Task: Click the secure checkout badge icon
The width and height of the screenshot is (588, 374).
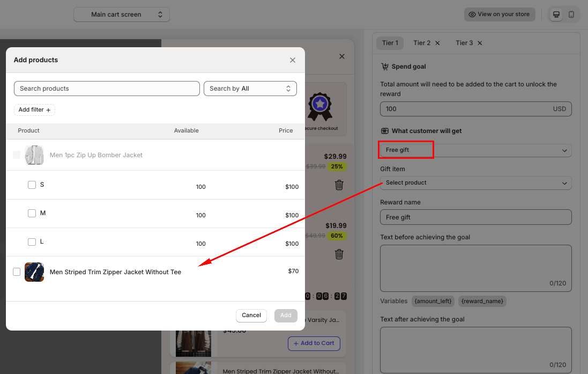Action: [x=320, y=107]
